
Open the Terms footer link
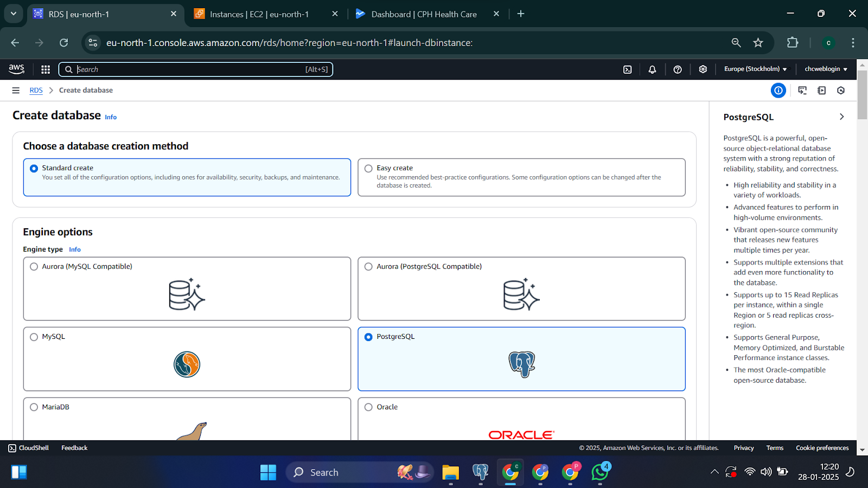[x=775, y=448]
